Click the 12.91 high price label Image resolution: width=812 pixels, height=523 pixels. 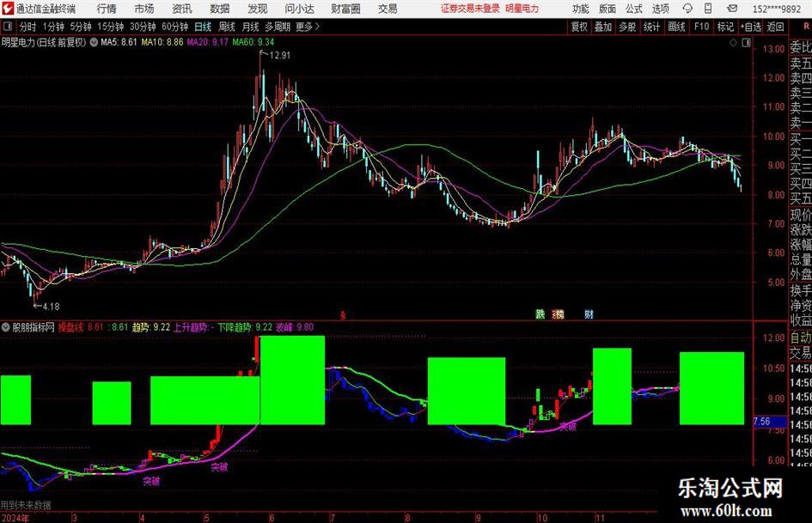280,56
